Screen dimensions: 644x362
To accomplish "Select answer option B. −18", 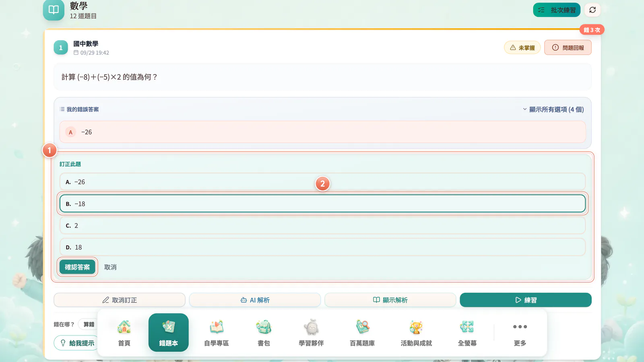I will coord(322,204).
